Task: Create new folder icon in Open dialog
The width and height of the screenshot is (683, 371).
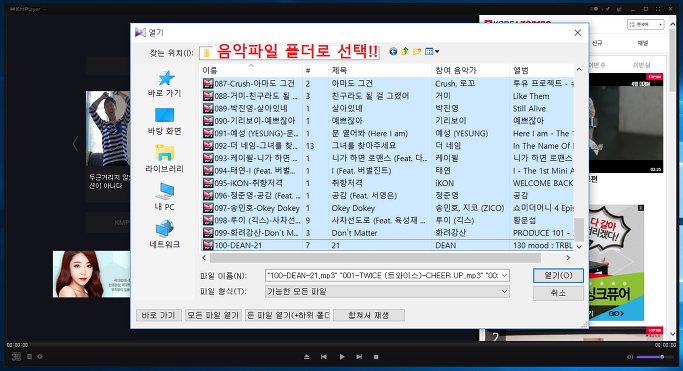Action: [x=417, y=51]
